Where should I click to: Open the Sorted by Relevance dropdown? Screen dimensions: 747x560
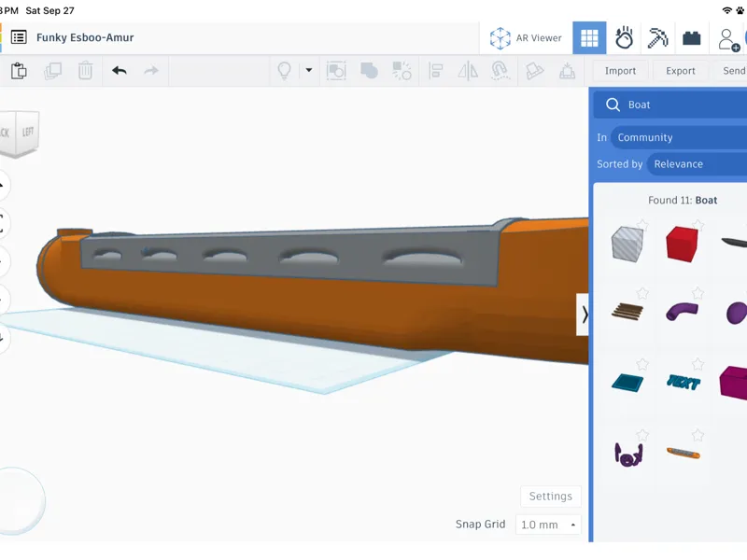[698, 164]
